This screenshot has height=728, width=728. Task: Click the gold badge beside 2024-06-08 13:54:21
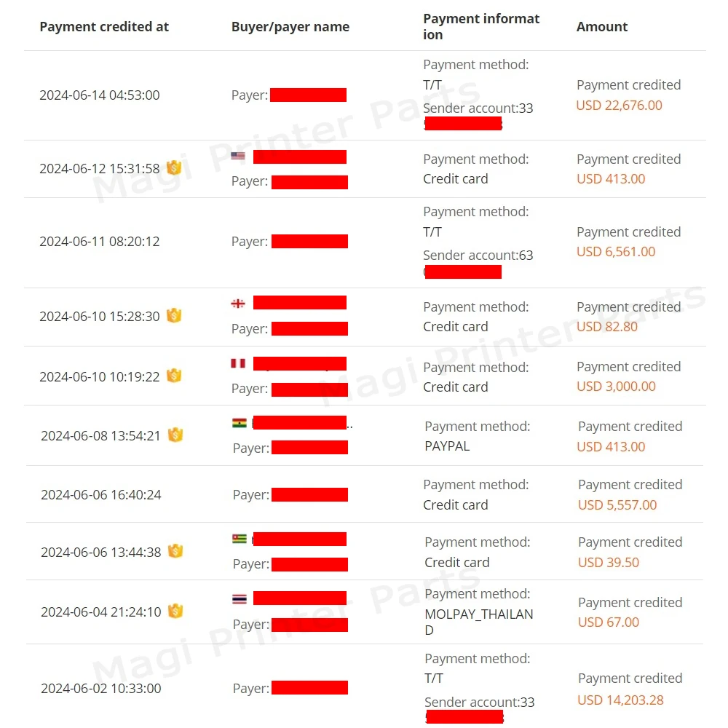(175, 435)
